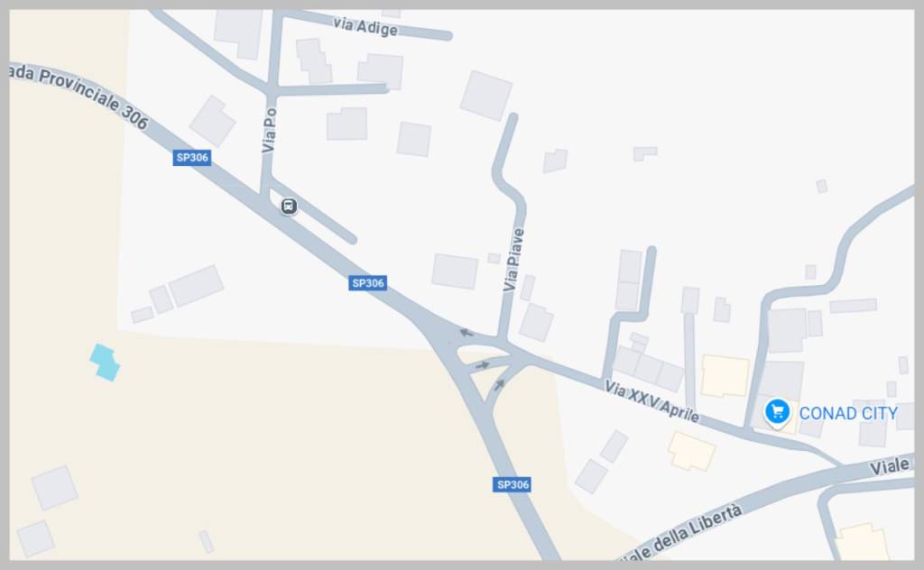Click the Via XXV Aprile label
Screen dimensions: 924x570
pyautogui.click(x=651, y=401)
